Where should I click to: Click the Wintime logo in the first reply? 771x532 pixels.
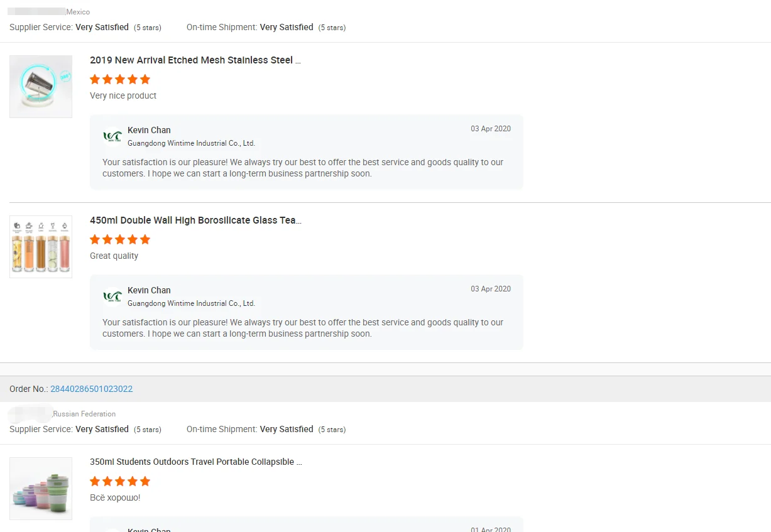click(112, 136)
